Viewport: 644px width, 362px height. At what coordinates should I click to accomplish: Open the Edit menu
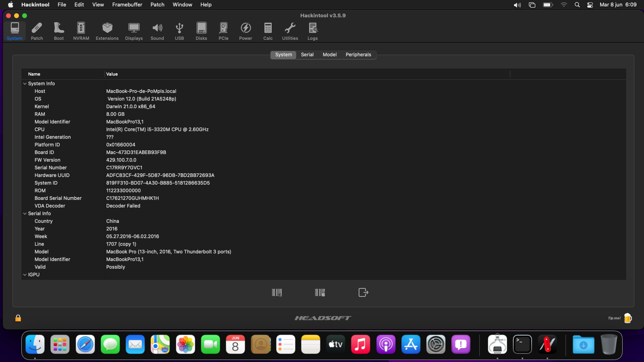click(x=79, y=5)
